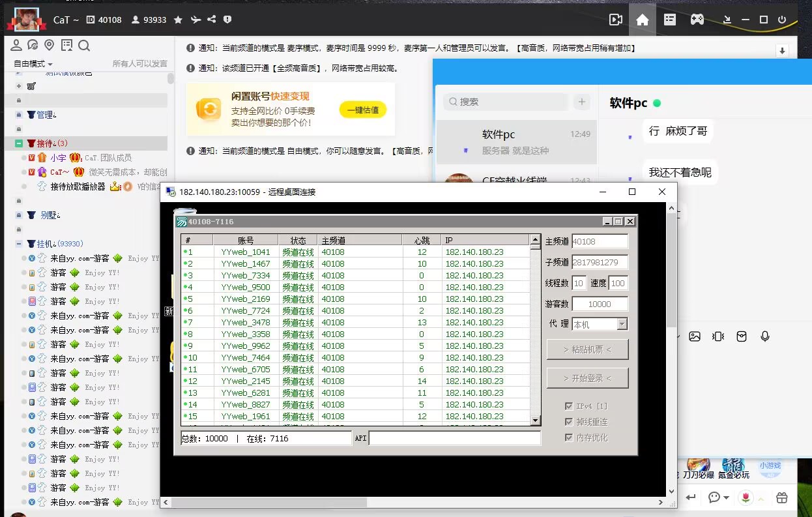Click the CaT user avatar in YY header
Screen dimensions: 812x517
(26, 20)
